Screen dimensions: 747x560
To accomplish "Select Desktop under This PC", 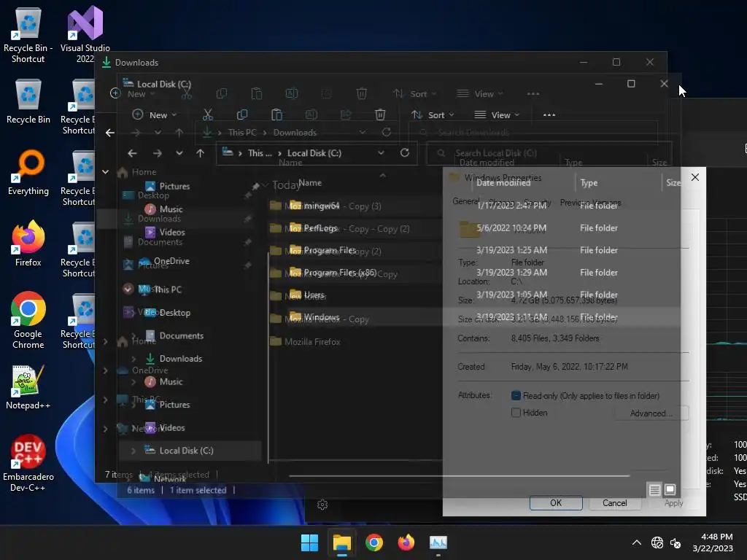I will (167, 312).
